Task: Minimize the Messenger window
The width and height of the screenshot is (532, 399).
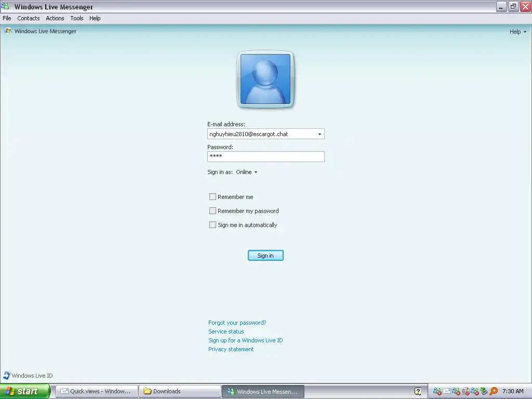Action: click(501, 6)
